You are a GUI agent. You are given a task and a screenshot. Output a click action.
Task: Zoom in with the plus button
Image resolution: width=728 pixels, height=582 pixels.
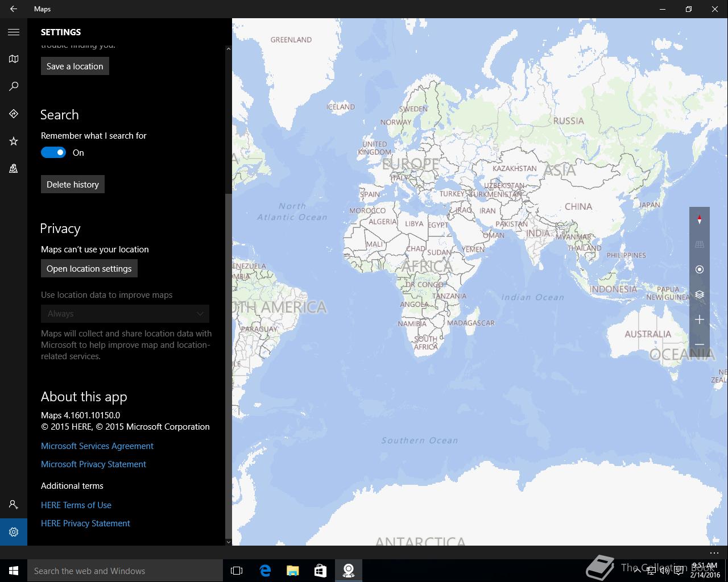(700, 319)
